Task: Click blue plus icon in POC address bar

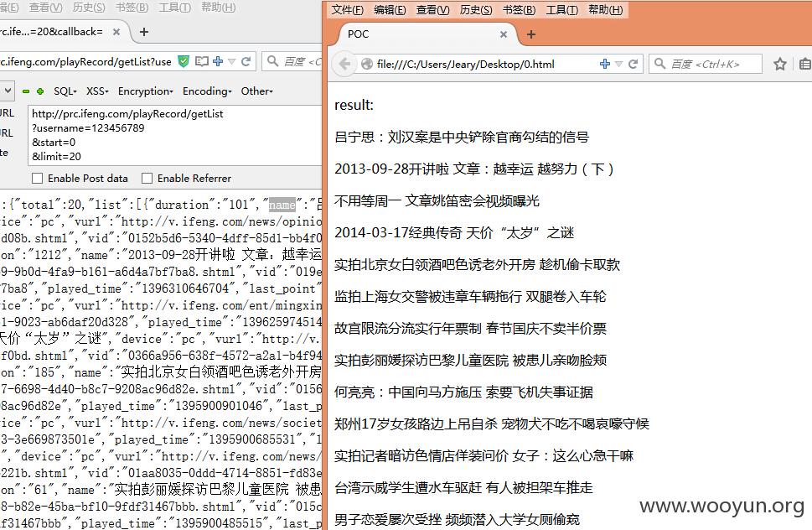Action: pos(605,64)
